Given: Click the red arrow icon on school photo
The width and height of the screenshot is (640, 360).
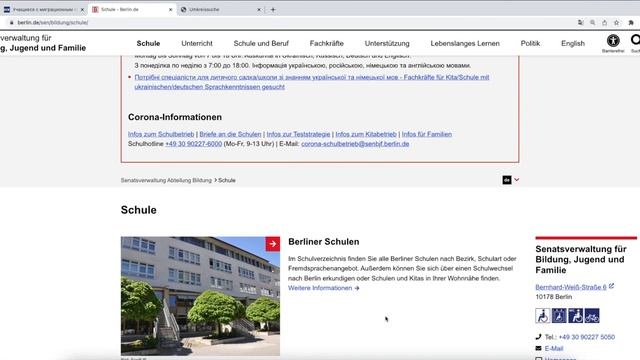Looking at the screenshot, I should coord(273,244).
